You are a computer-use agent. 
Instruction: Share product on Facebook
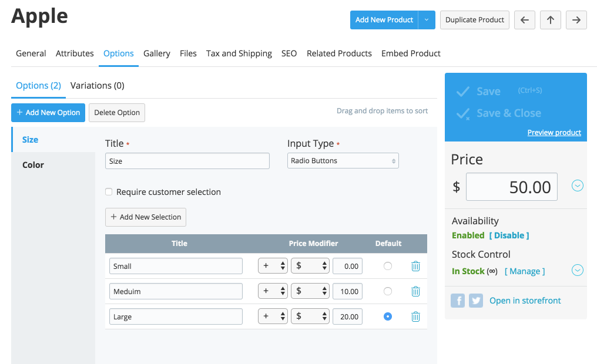pyautogui.click(x=458, y=301)
